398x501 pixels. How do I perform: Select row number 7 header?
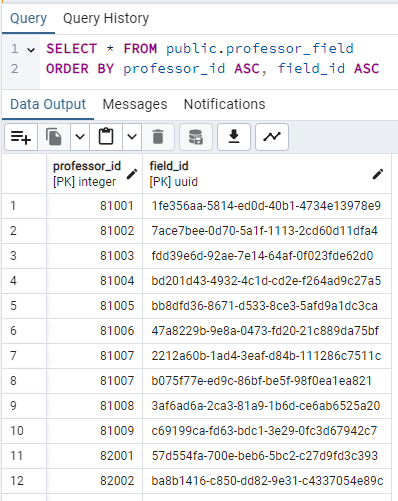pyautogui.click(x=24, y=356)
